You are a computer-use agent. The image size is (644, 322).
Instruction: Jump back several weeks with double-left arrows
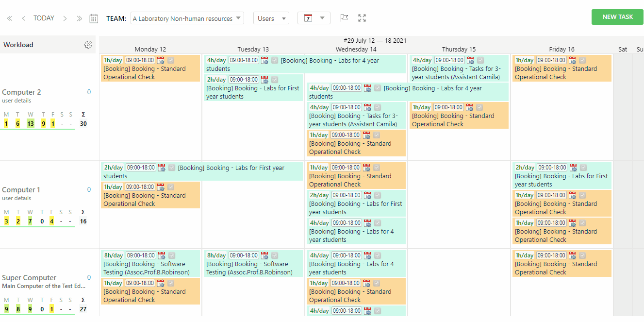point(9,18)
